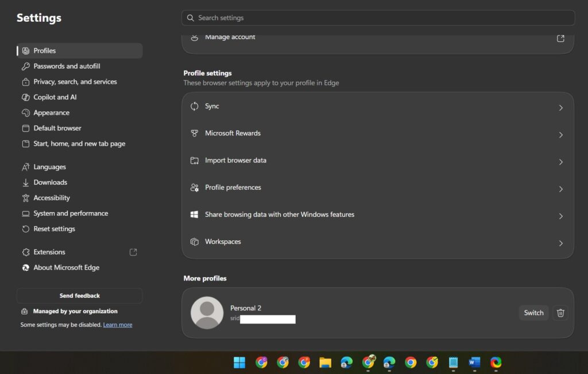Open Extensions from the sidebar
Image resolution: width=588 pixels, height=374 pixels.
click(x=79, y=252)
